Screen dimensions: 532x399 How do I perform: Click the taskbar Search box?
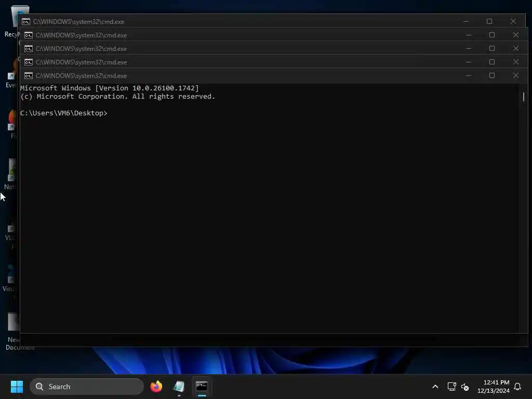pyautogui.click(x=87, y=387)
